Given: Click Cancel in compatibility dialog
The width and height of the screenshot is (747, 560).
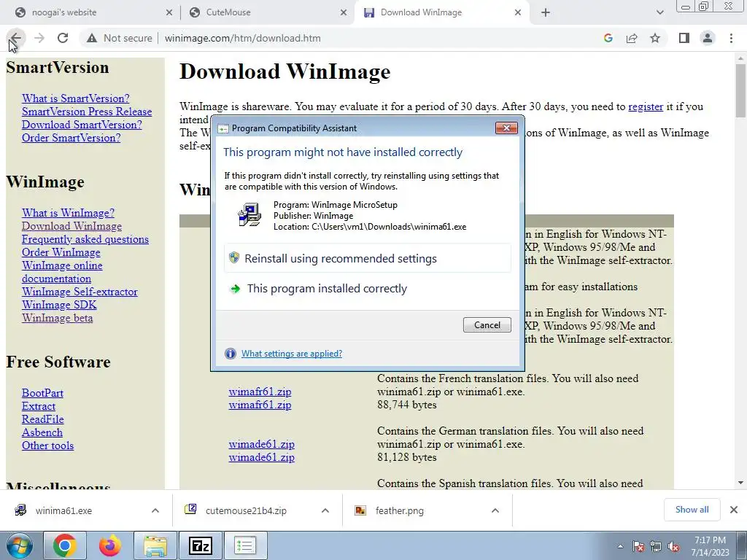Looking at the screenshot, I should point(487,324).
